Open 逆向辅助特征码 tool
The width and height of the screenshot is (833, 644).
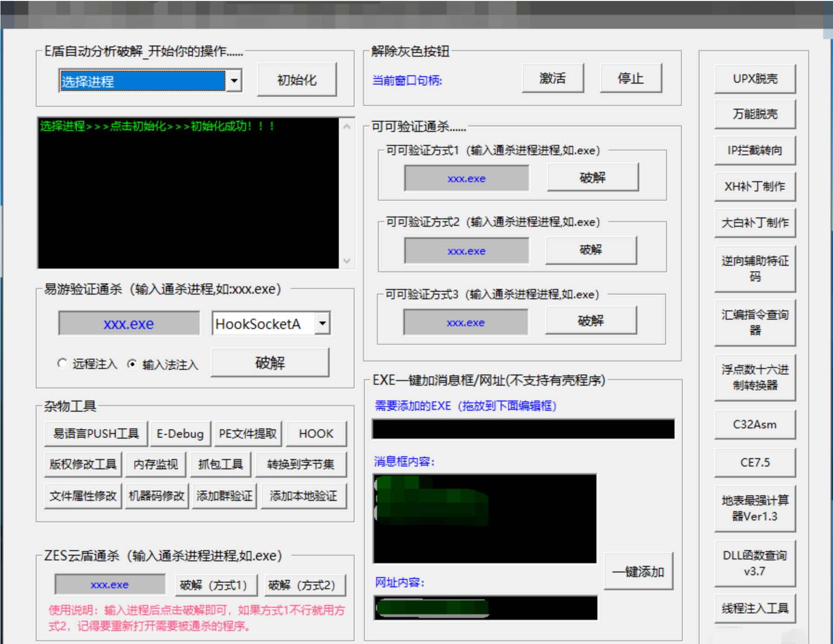coord(755,269)
